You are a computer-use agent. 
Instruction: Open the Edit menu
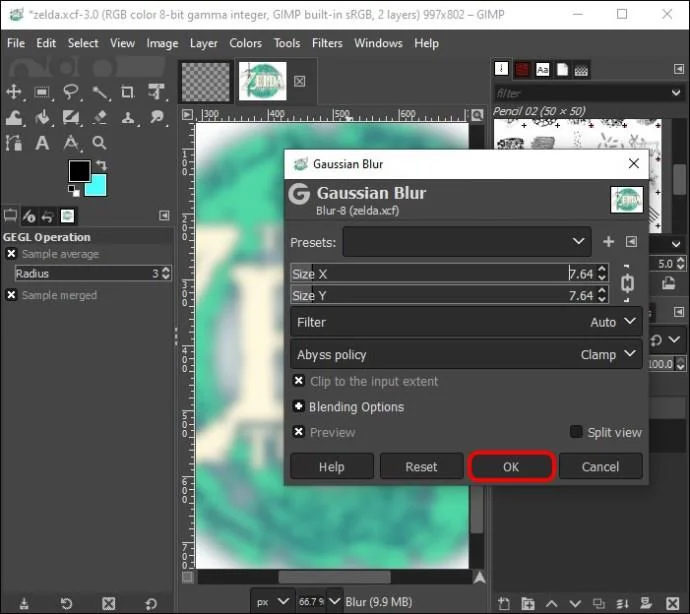point(46,43)
